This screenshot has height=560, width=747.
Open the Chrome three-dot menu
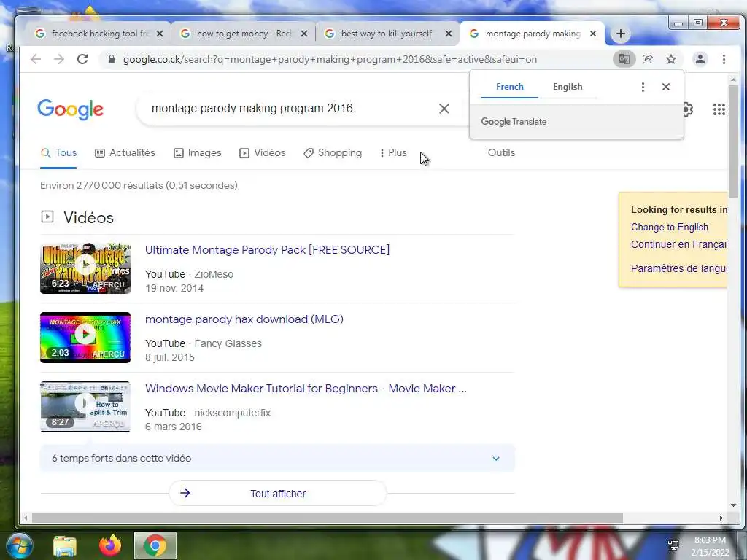pos(724,59)
